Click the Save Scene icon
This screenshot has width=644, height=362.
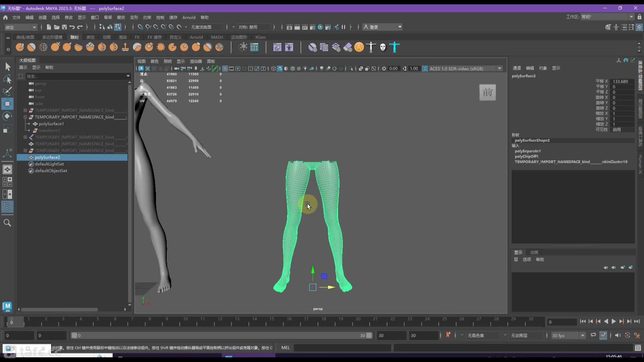[x=64, y=27]
